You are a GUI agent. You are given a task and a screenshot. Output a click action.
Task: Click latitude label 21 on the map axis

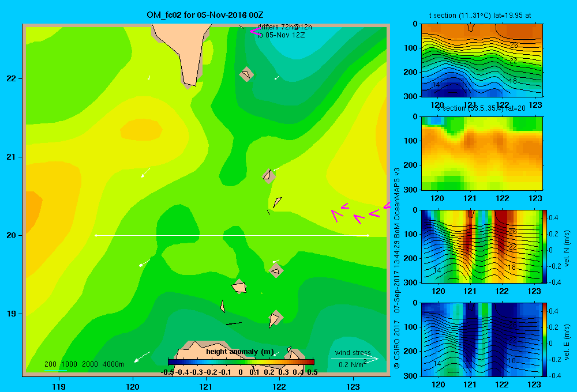click(12, 157)
